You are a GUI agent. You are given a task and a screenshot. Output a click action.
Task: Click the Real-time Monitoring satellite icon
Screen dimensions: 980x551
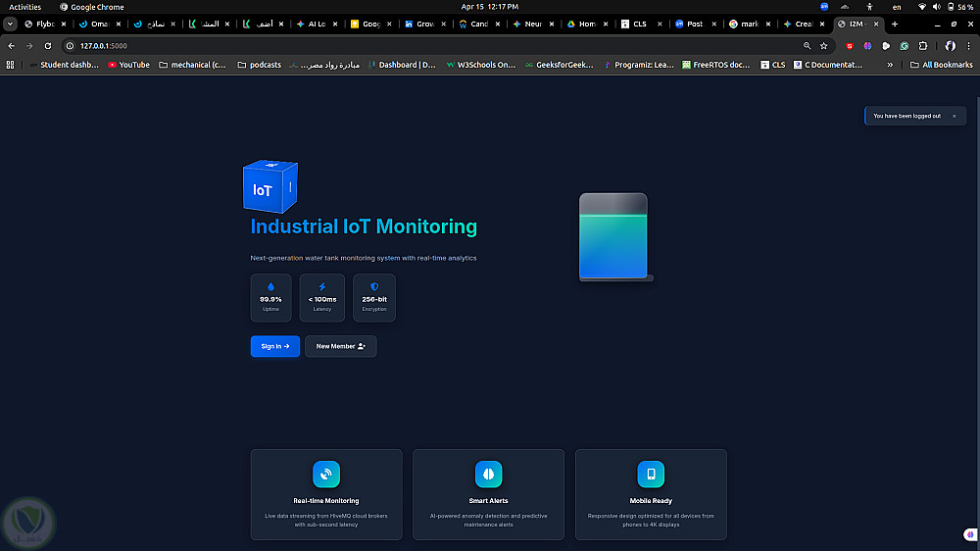pyautogui.click(x=326, y=475)
